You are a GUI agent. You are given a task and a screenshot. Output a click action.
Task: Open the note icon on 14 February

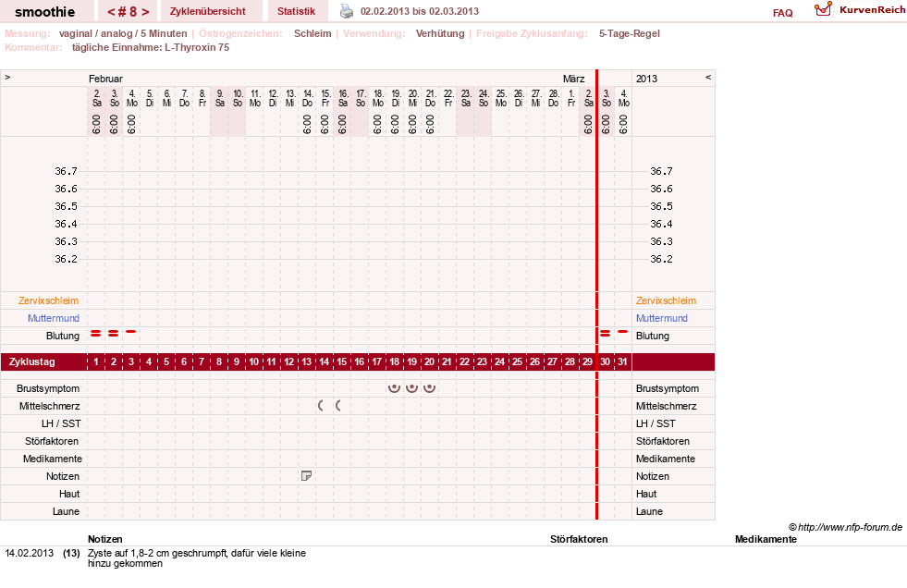click(307, 476)
